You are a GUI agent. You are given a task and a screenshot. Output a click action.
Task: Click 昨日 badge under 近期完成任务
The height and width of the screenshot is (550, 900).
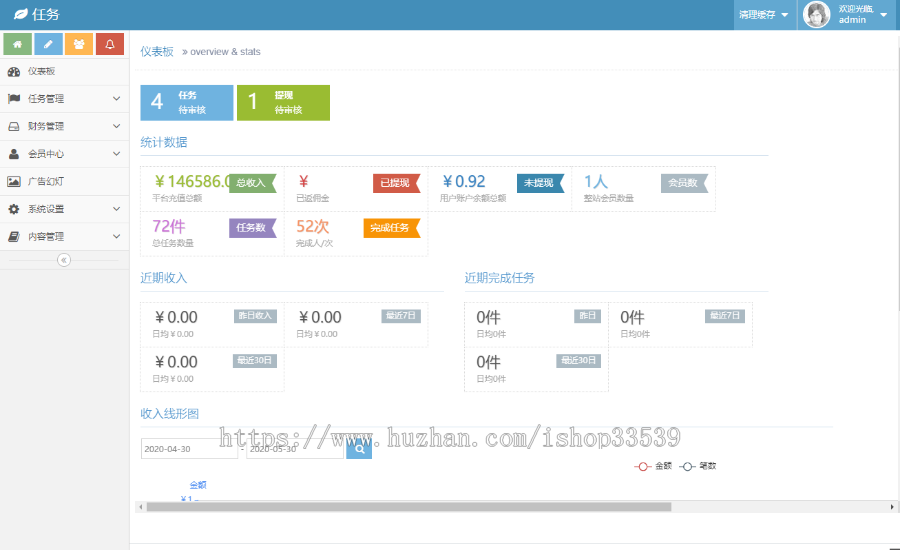pos(588,316)
